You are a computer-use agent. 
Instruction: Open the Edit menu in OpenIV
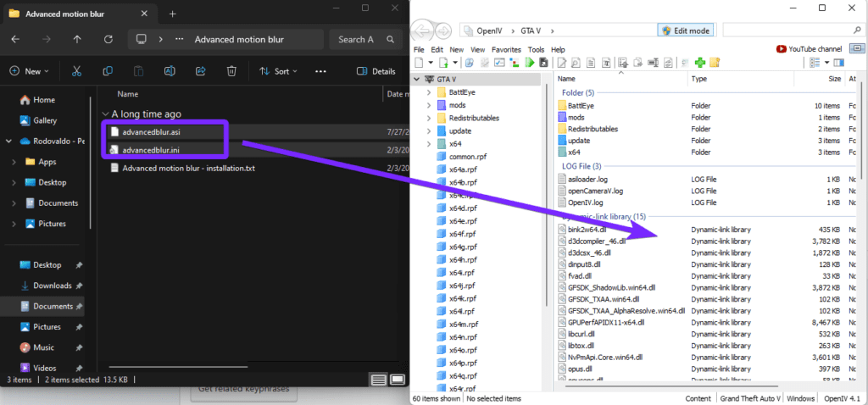(437, 49)
